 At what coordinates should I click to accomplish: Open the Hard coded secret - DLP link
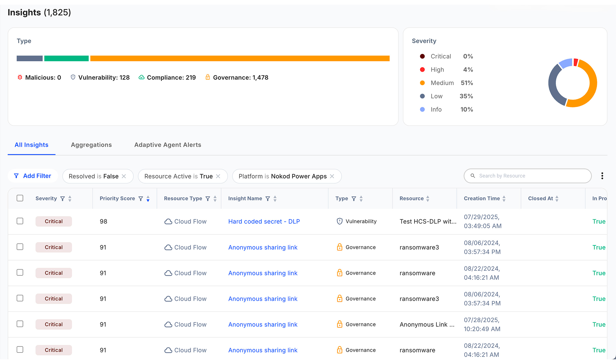tap(264, 221)
